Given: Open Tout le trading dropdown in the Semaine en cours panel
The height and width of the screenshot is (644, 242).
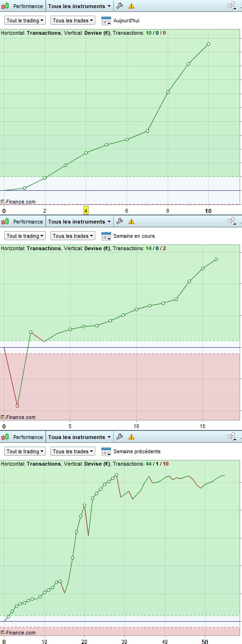Looking at the screenshot, I should 25,236.
